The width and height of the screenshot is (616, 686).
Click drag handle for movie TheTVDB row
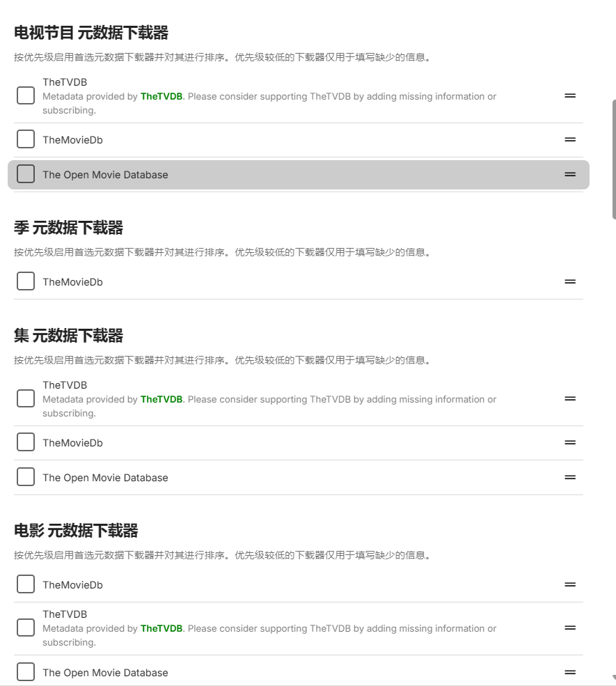click(570, 627)
